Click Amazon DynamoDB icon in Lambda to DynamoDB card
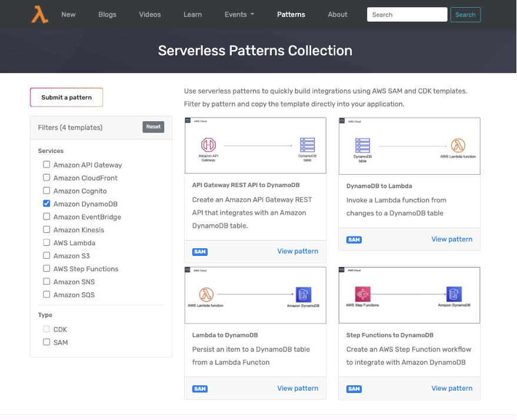The height and width of the screenshot is (420, 517). point(303,295)
